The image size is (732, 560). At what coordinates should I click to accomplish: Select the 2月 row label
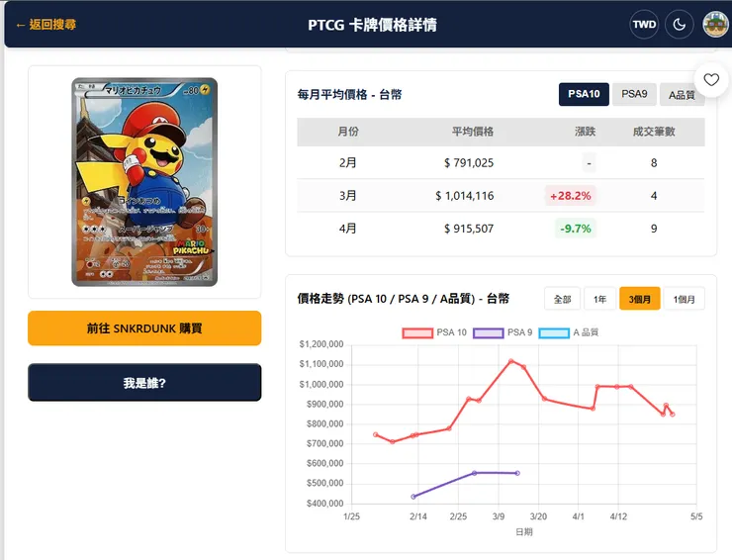point(348,162)
